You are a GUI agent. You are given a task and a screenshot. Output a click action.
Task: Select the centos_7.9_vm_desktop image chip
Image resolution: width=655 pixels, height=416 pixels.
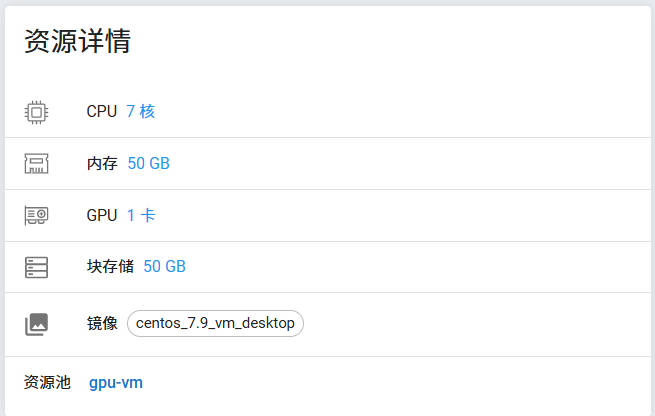215,323
